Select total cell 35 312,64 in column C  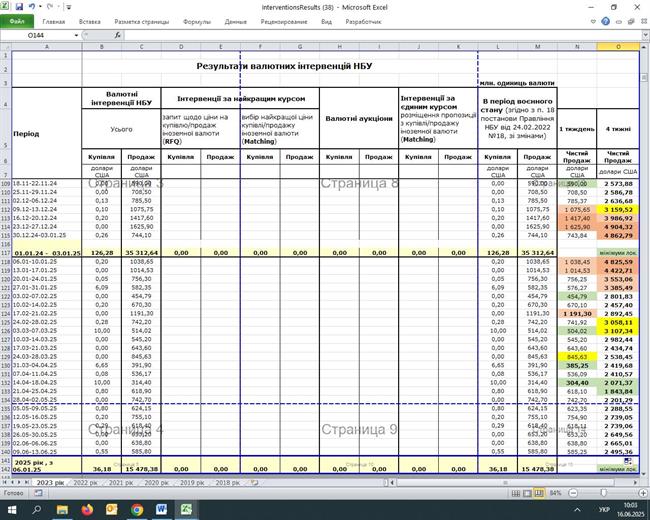[x=141, y=253]
